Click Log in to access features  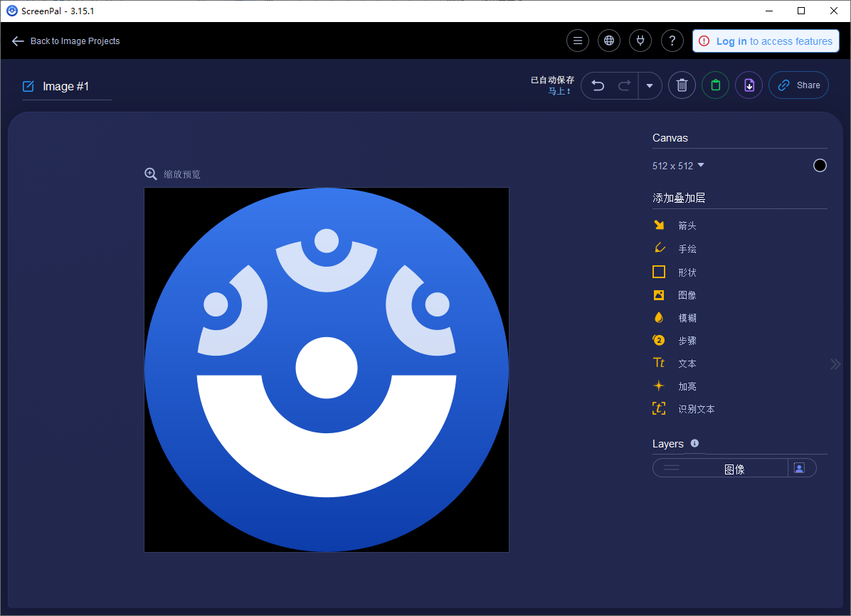point(766,41)
